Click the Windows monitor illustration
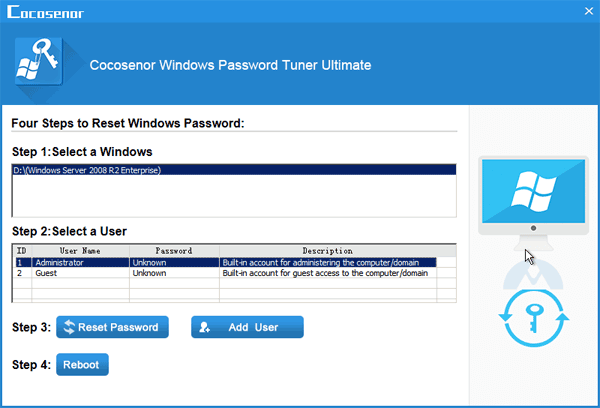This screenshot has width=600, height=408. [x=533, y=203]
